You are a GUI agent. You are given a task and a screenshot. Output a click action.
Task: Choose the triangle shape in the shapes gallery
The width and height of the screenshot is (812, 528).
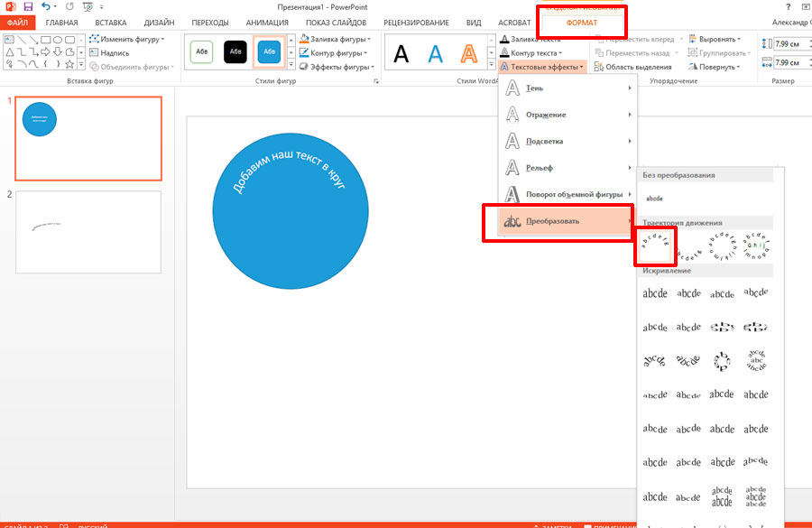coord(9,51)
